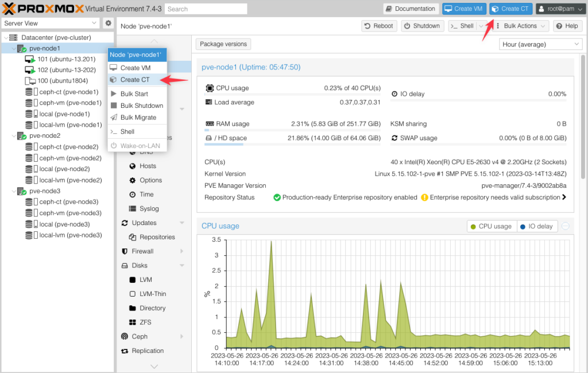Click the running VM 102 monitor icon
The image size is (588, 373).
pos(30,70)
